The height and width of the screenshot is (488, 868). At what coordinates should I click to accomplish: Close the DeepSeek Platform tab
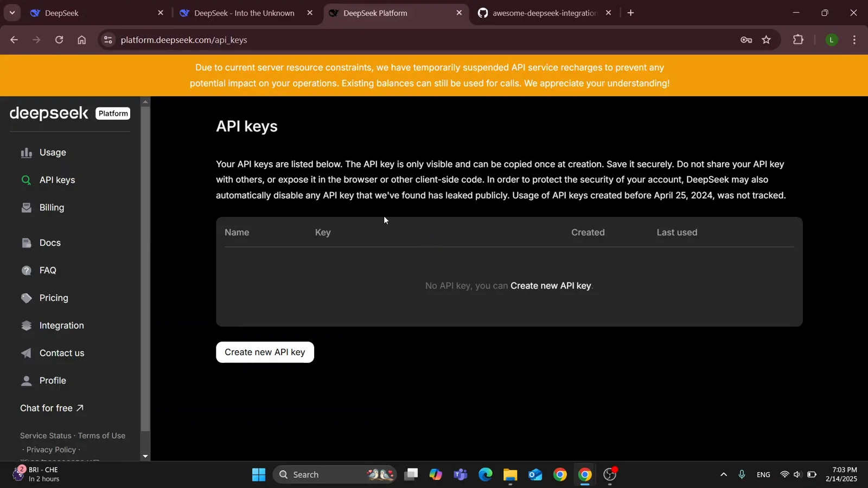pyautogui.click(x=459, y=13)
